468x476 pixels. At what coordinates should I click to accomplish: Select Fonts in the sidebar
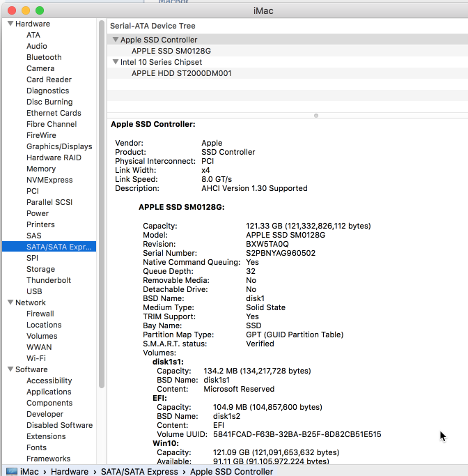pyautogui.click(x=36, y=447)
